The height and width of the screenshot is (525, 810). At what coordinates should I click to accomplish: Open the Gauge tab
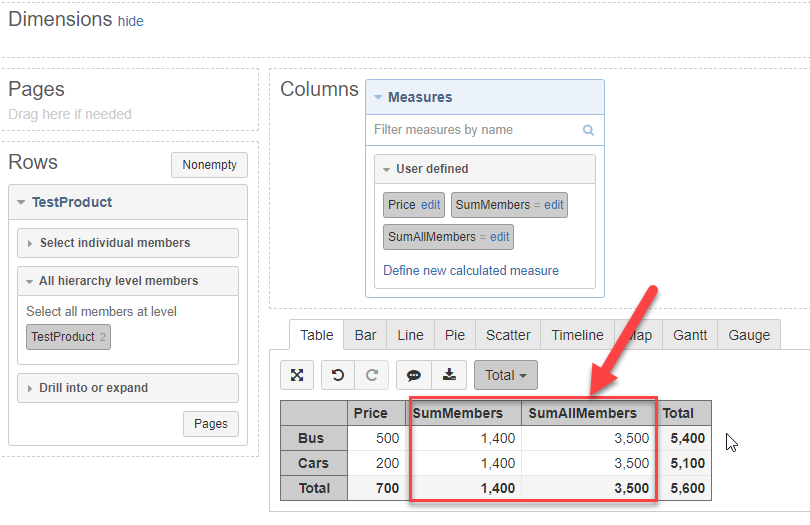[749, 335]
